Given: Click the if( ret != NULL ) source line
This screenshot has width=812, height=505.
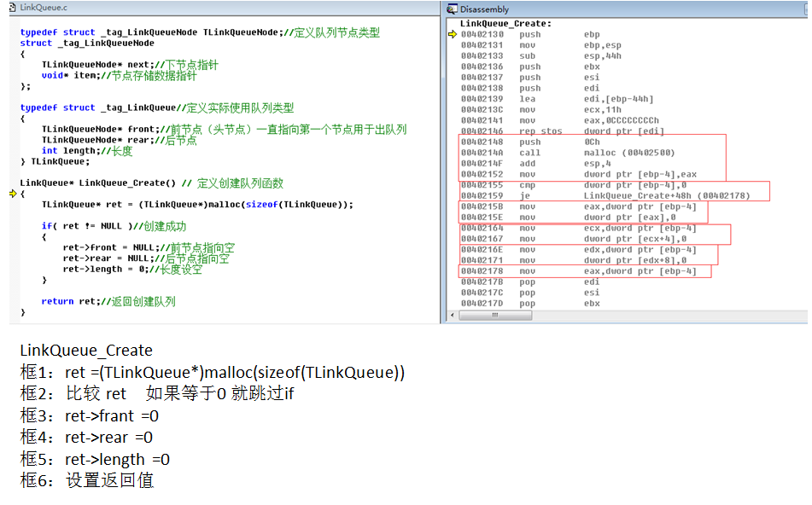Looking at the screenshot, I should [x=114, y=226].
